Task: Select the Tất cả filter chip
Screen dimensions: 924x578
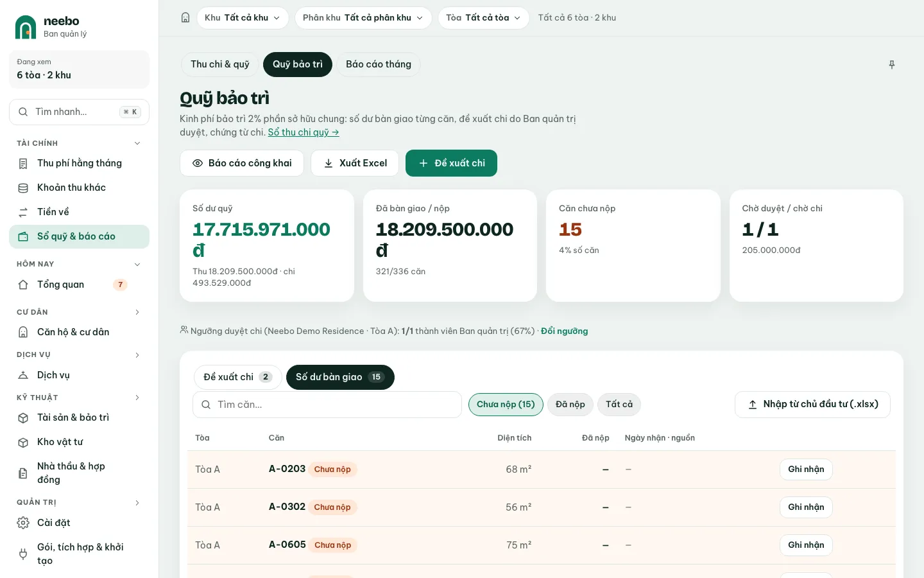Action: 619,405
